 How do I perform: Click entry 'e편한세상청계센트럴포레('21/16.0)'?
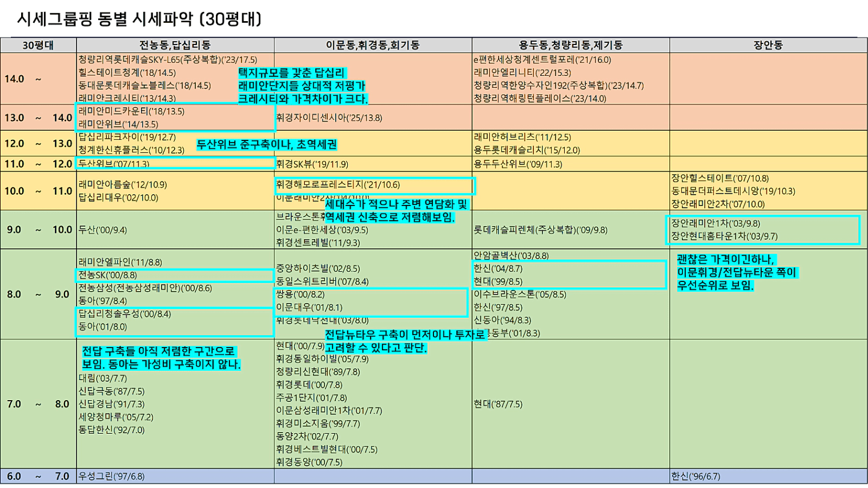pyautogui.click(x=542, y=59)
